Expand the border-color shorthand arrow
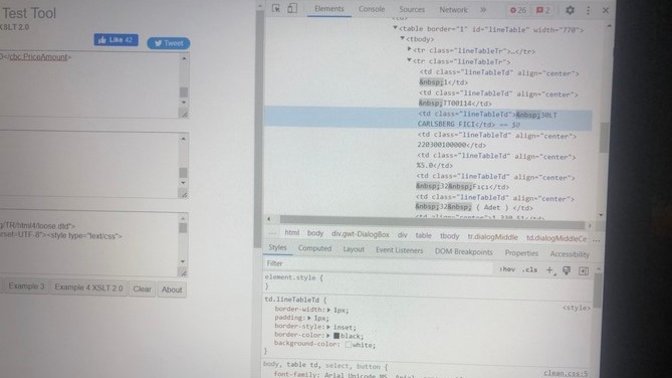 (x=328, y=335)
